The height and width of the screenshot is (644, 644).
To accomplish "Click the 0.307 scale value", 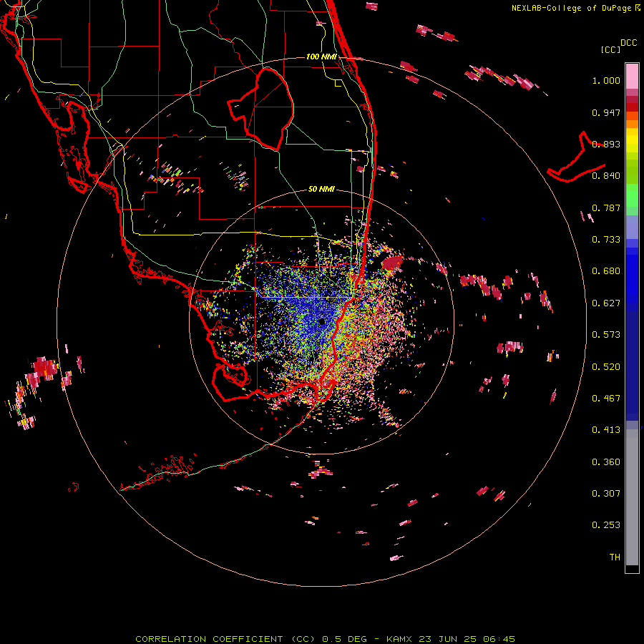I will (606, 494).
